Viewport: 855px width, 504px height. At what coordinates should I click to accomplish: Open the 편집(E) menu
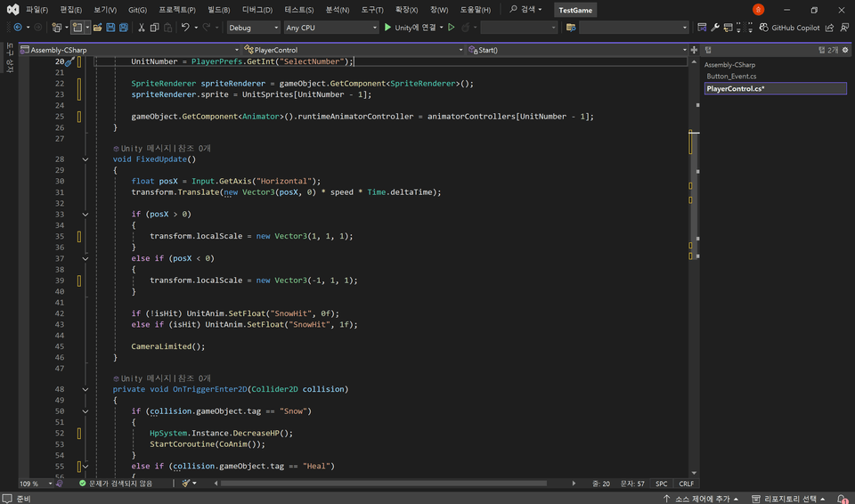[71, 10]
